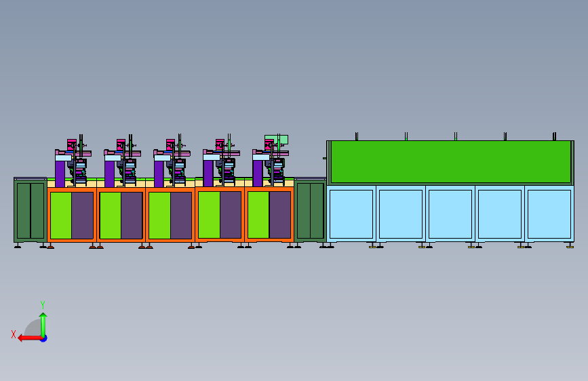Select the dark green cabinet at the far left end
Image resolution: width=588 pixels, height=381 pixels.
pyautogui.click(x=31, y=210)
